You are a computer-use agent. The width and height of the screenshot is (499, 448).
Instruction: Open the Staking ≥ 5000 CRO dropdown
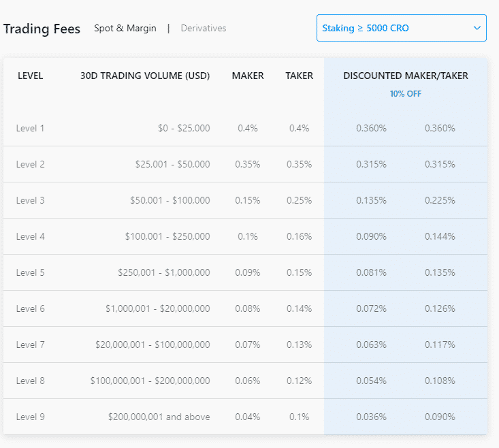click(x=401, y=28)
